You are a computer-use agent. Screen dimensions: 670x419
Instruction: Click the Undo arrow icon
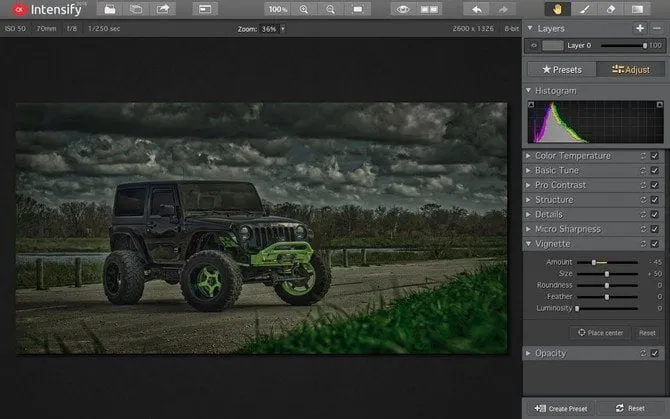[479, 9]
